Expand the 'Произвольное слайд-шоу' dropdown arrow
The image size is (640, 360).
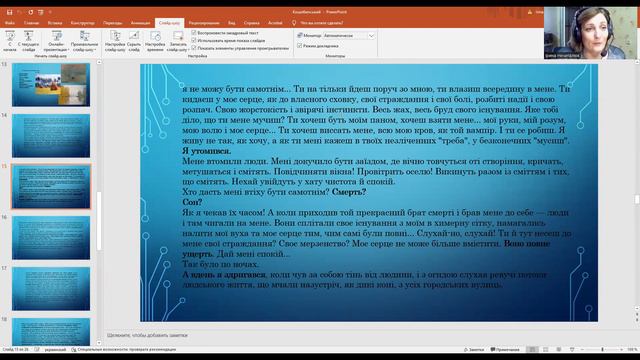click(x=95, y=50)
